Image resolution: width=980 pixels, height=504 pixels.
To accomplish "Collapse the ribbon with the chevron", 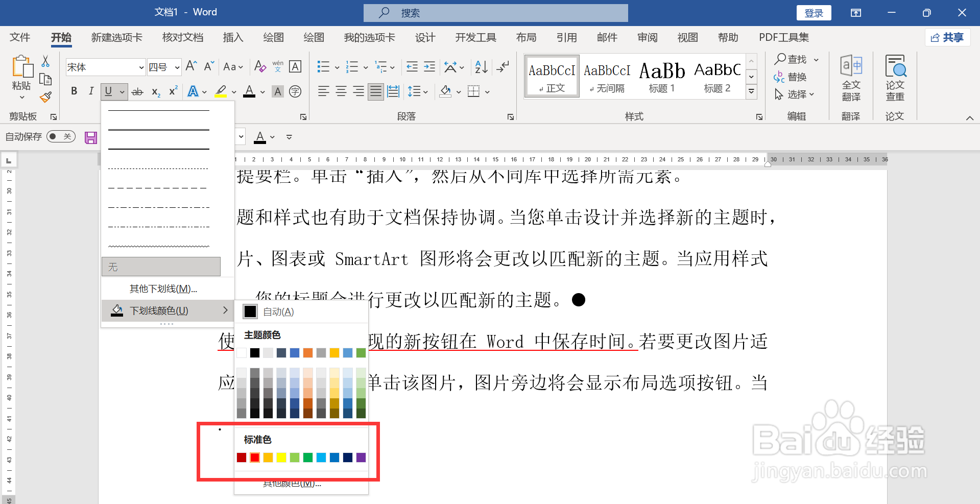I will [x=969, y=118].
